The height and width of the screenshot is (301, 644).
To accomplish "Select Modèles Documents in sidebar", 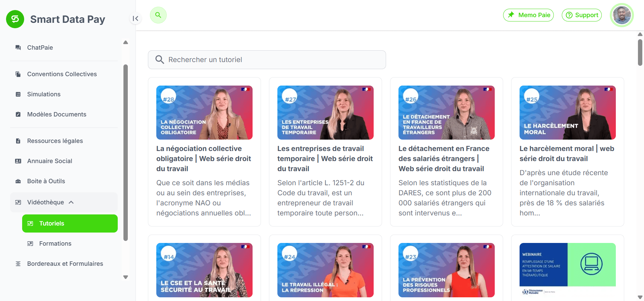I will click(x=64, y=114).
